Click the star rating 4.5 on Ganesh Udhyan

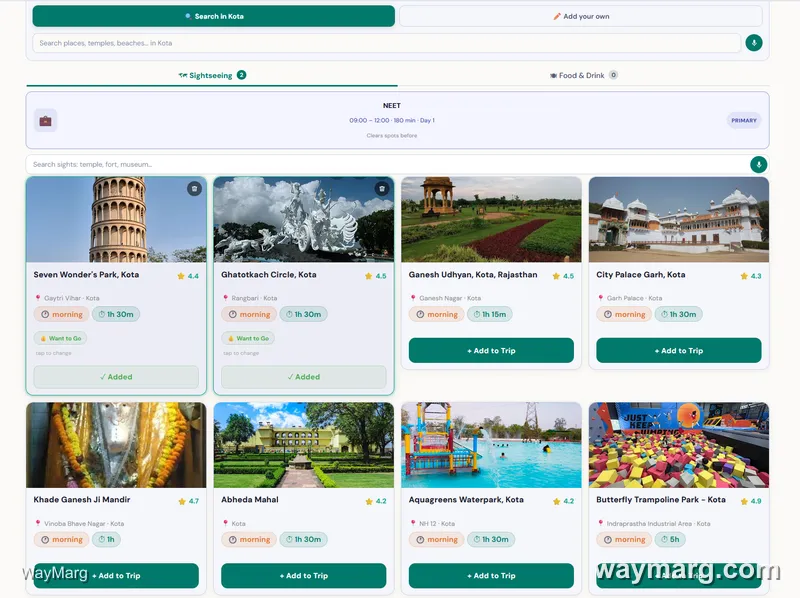click(x=563, y=276)
